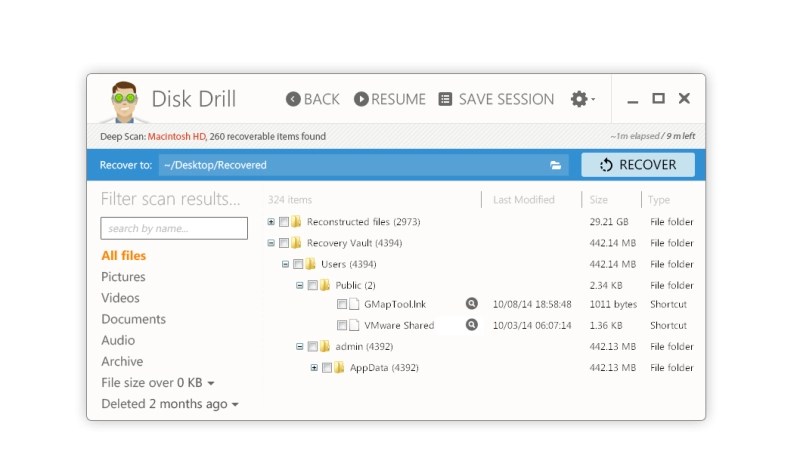Check the Users folder checkbox
The width and height of the screenshot is (800, 467).
[298, 264]
